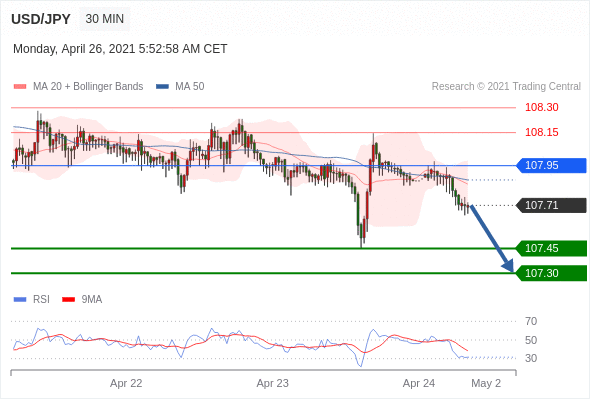Click the Apr 24 date axis label
This screenshot has width=590, height=400.
pos(419,383)
